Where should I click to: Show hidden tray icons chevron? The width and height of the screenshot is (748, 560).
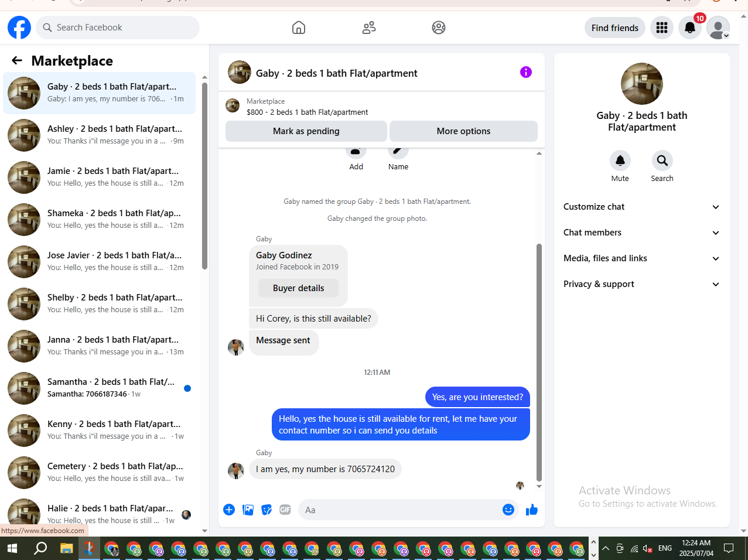606,549
